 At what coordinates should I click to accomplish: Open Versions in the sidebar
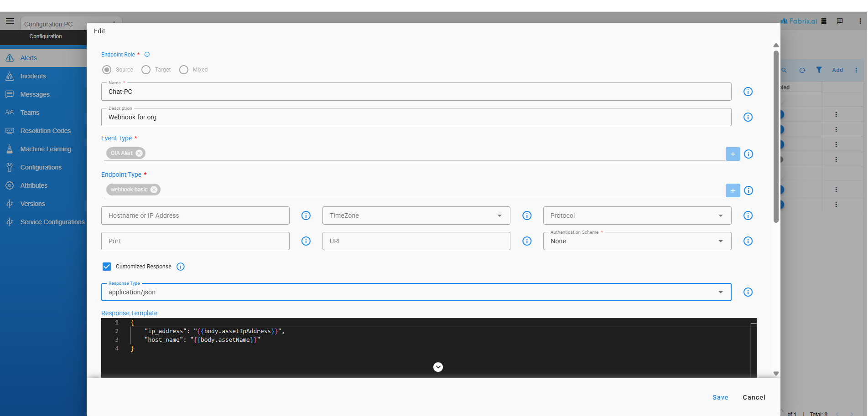(43, 204)
